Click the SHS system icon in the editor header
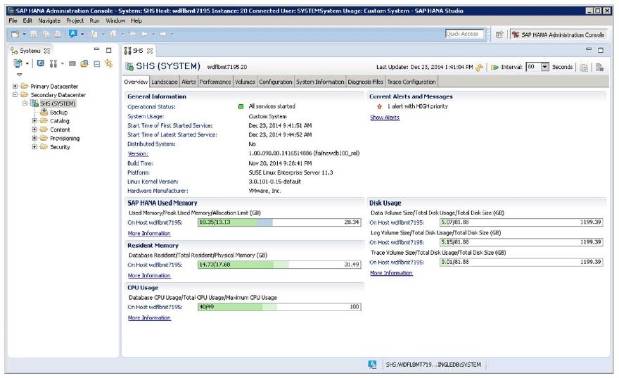This screenshot has height=378, width=619. pyautogui.click(x=129, y=67)
